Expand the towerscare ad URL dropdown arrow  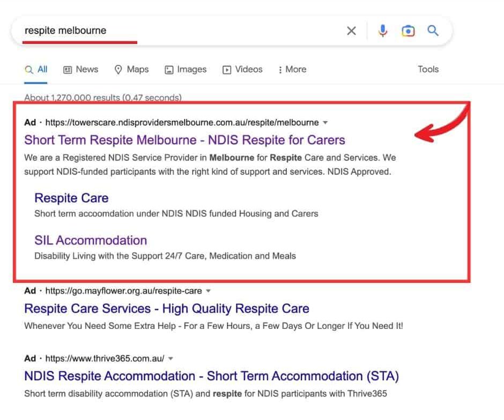click(x=325, y=123)
